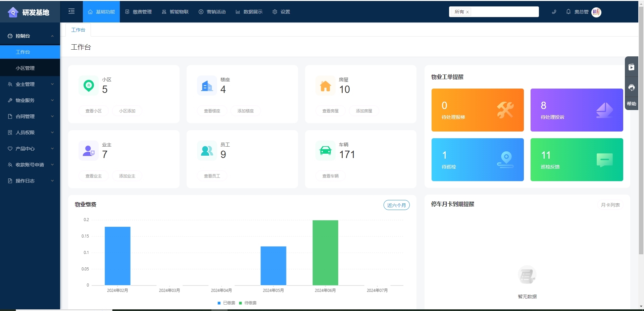The width and height of the screenshot is (644, 311).
Task: Click the 查看房屋 button
Action: point(331,111)
